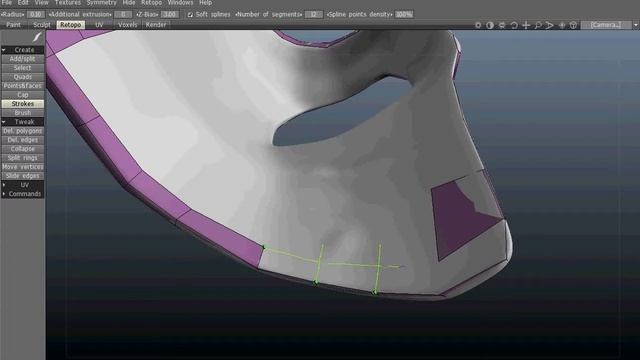Click the half-shaded sphere icon in the navigation bar
The width and height of the screenshot is (640, 360).
(x=490, y=25)
